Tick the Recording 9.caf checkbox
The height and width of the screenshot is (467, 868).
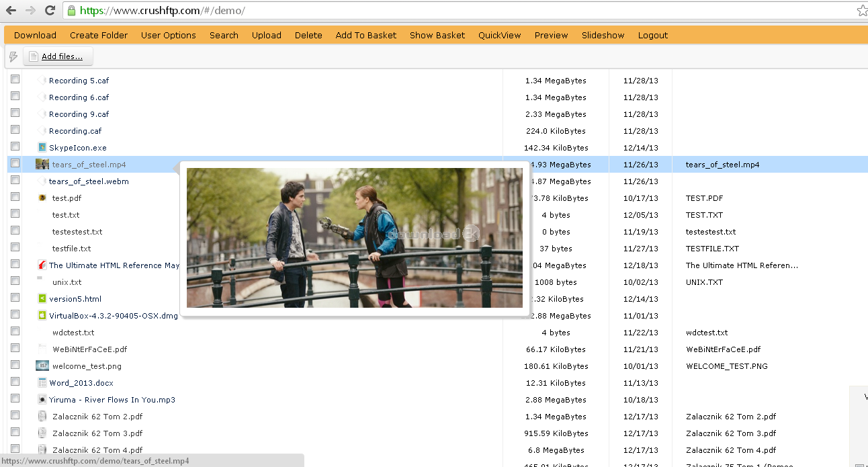pyautogui.click(x=15, y=113)
